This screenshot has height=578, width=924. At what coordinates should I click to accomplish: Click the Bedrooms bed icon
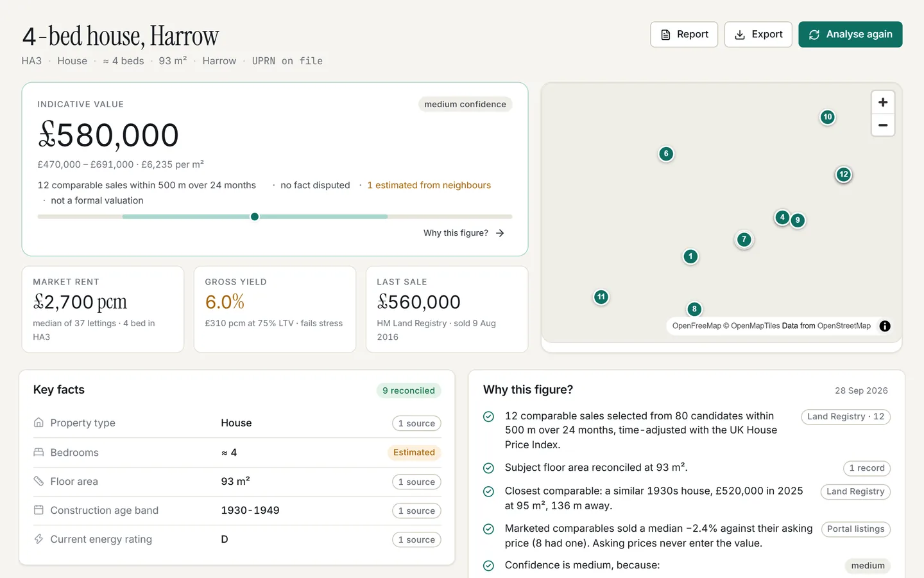tap(38, 452)
